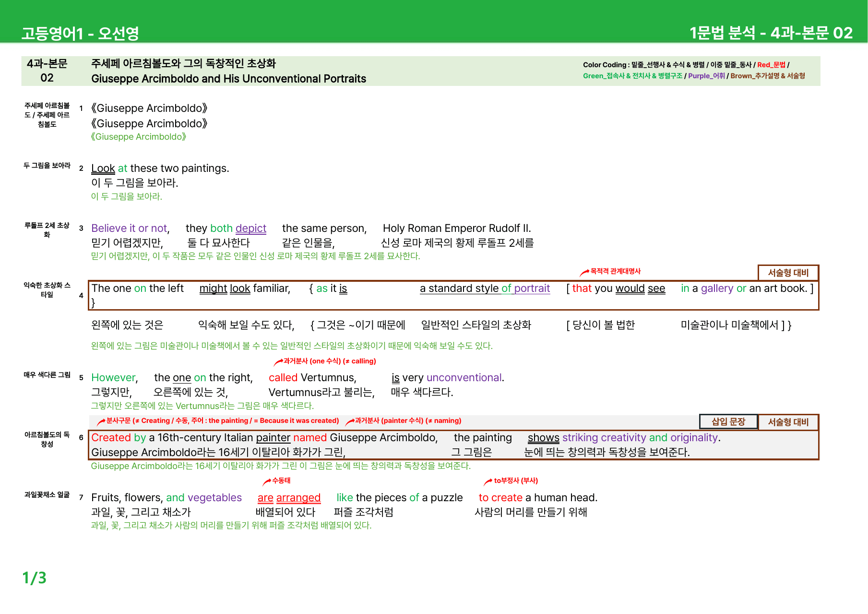
Task: Click the header title '고등영어1 - 오선영'
Action: click(80, 34)
